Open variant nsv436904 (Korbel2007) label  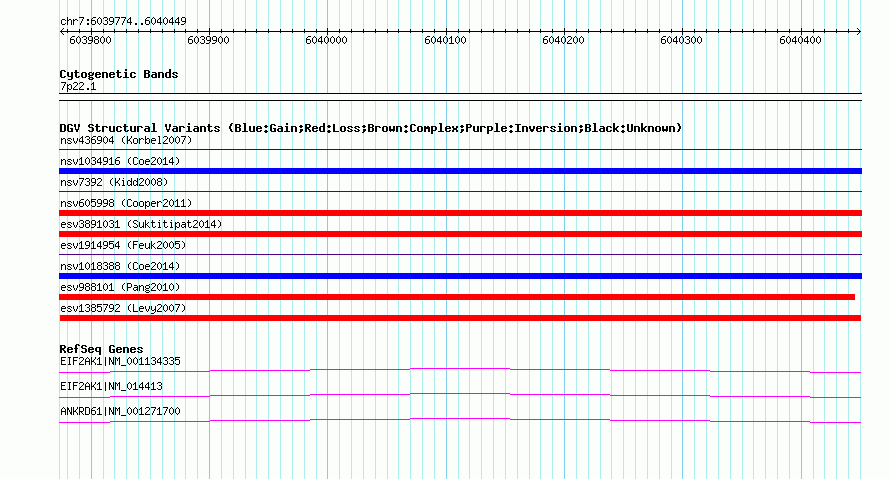[x=126, y=140]
